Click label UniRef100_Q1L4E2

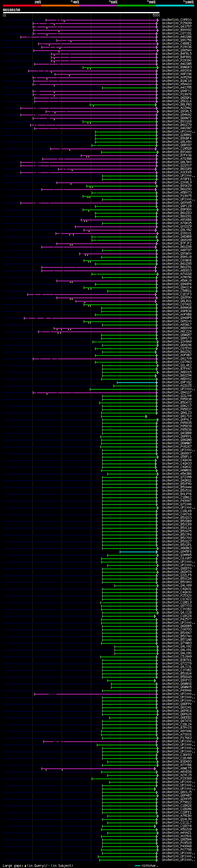tap(176, 365)
